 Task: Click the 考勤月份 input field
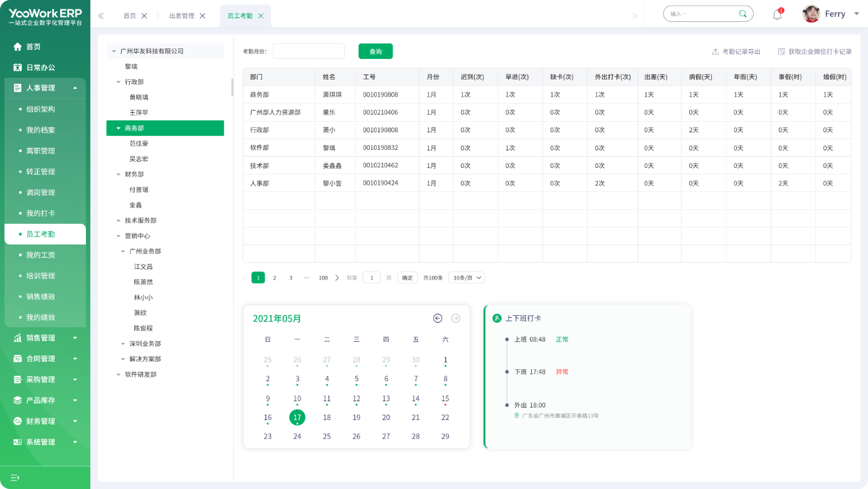tap(309, 51)
